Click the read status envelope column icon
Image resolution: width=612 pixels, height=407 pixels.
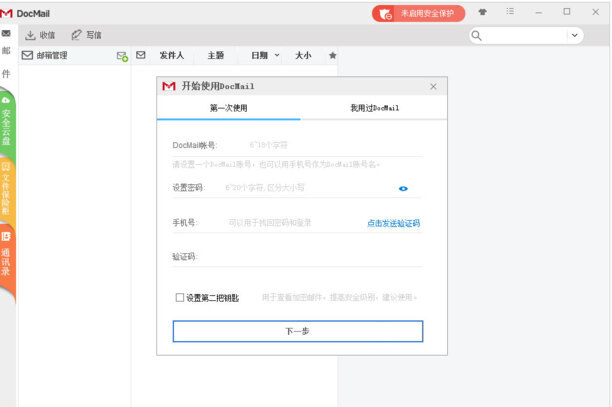pos(141,55)
